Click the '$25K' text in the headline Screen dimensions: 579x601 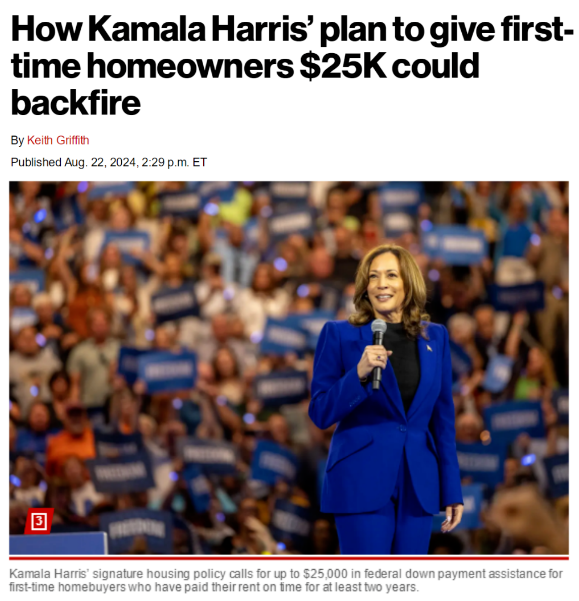(343, 66)
